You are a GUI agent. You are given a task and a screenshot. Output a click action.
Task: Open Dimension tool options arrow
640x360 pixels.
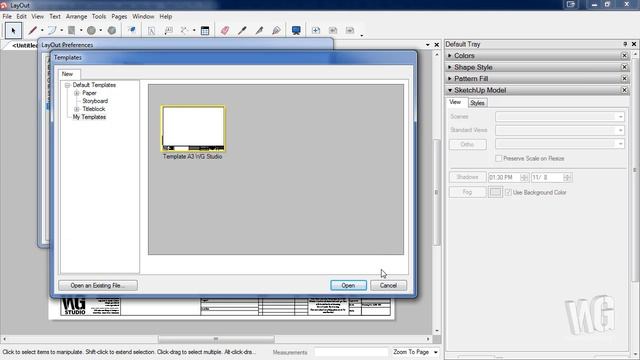(194, 31)
